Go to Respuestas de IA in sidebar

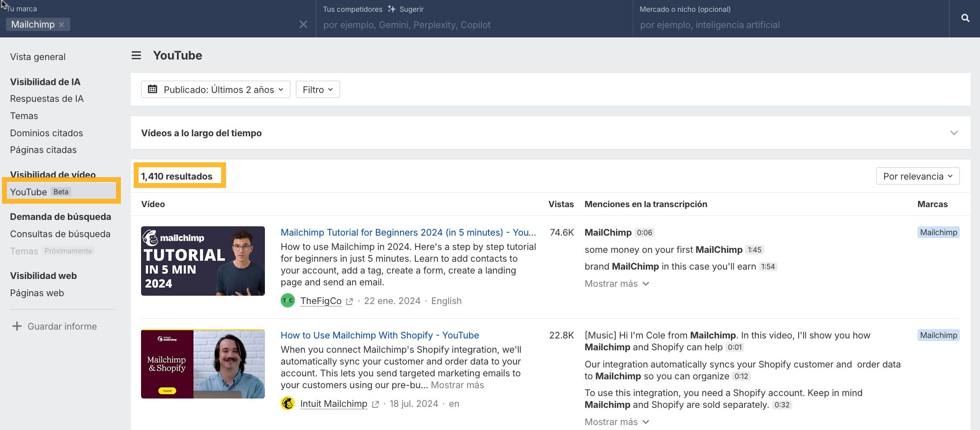pos(47,99)
